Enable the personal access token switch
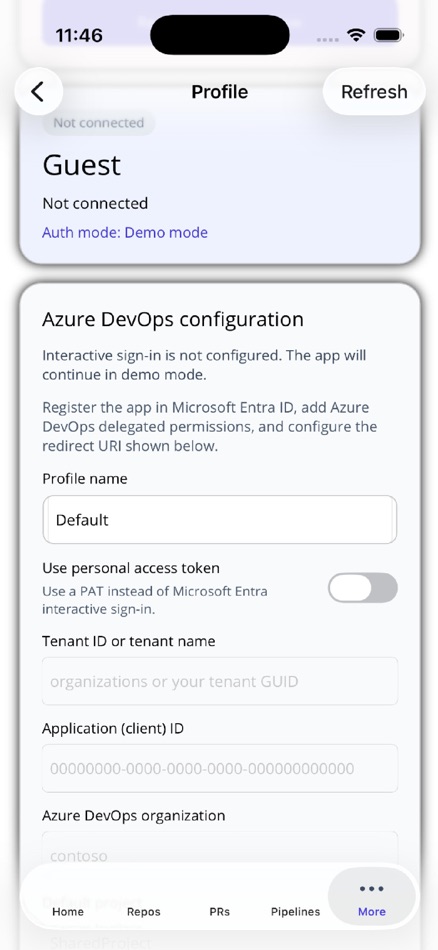The width and height of the screenshot is (438, 950). point(363,588)
